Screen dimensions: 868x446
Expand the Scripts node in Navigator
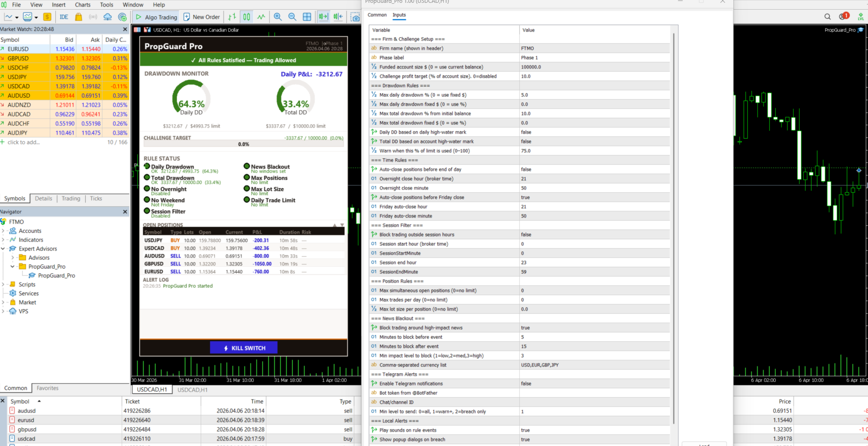point(3,284)
